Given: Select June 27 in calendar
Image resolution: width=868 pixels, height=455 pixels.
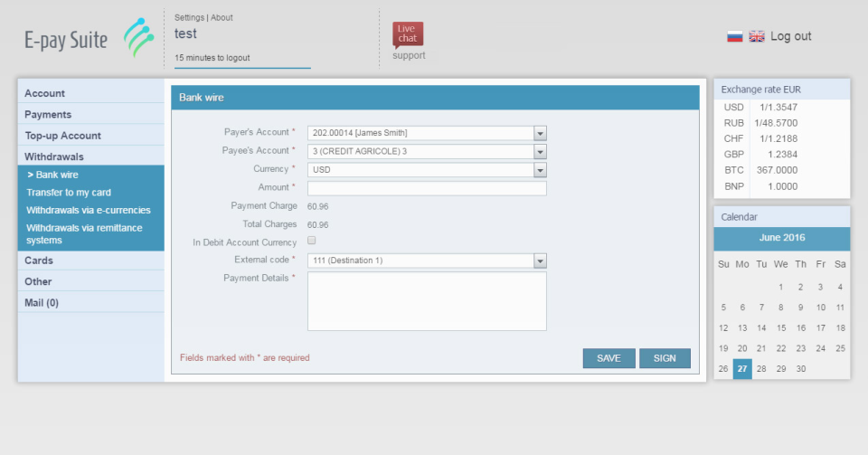Looking at the screenshot, I should coord(742,369).
